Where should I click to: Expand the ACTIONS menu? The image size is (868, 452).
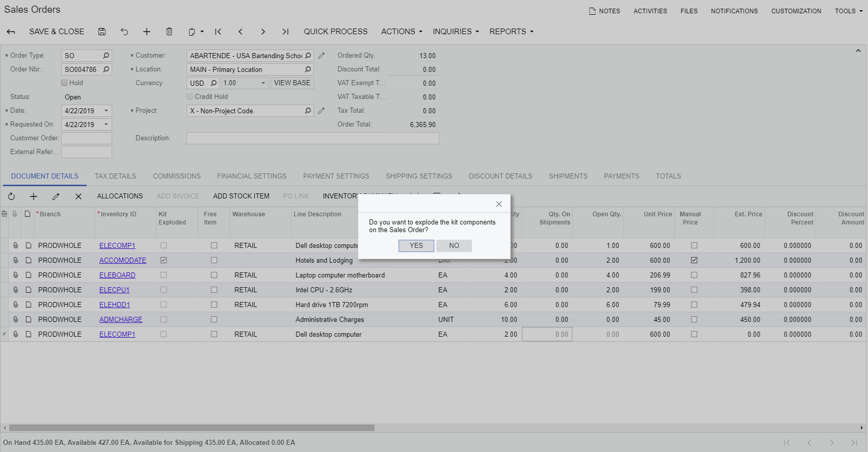pyautogui.click(x=402, y=32)
